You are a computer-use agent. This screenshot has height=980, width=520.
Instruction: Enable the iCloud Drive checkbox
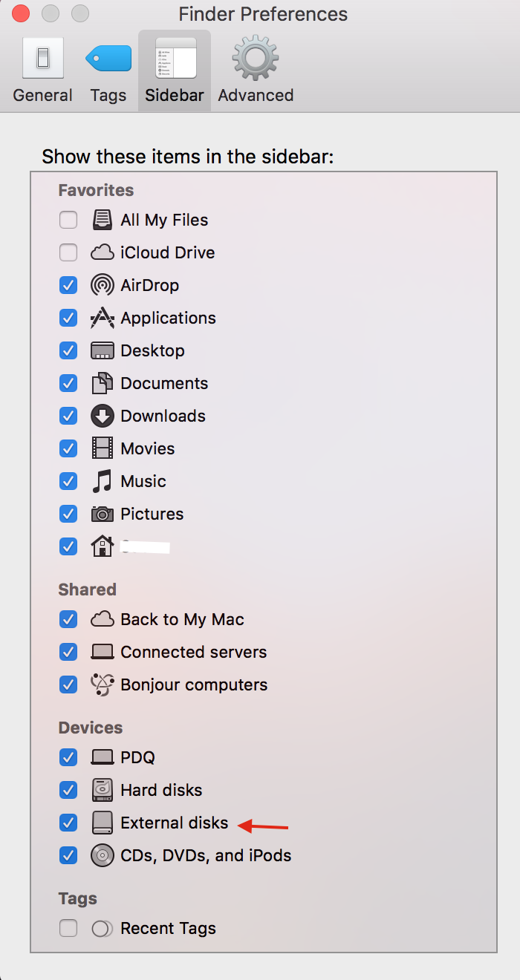coord(68,252)
